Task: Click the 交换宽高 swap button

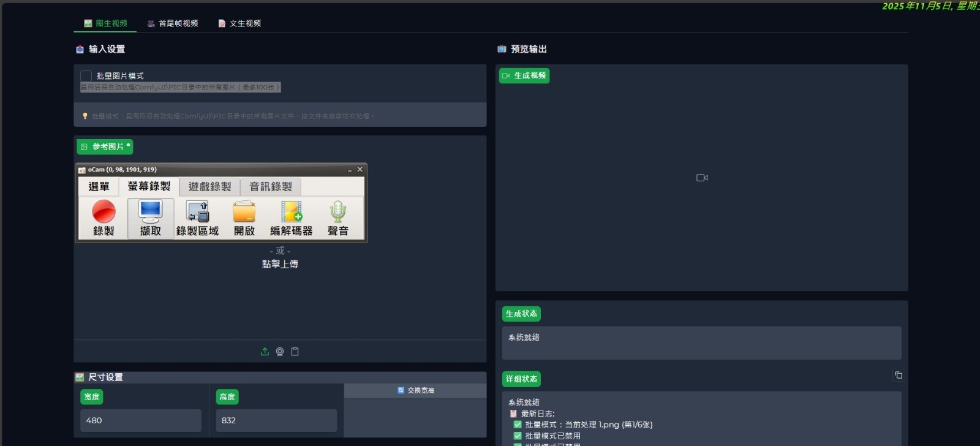Action: pyautogui.click(x=415, y=390)
